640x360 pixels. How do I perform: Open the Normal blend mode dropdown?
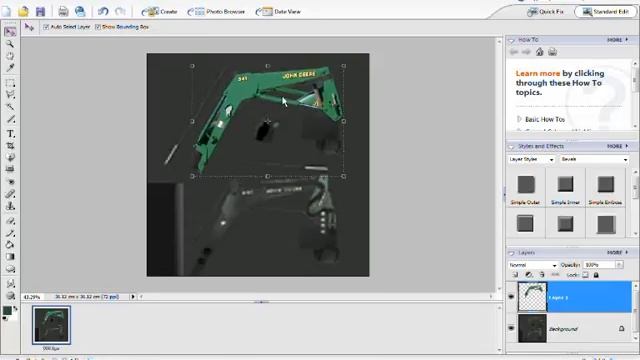pyautogui.click(x=533, y=265)
